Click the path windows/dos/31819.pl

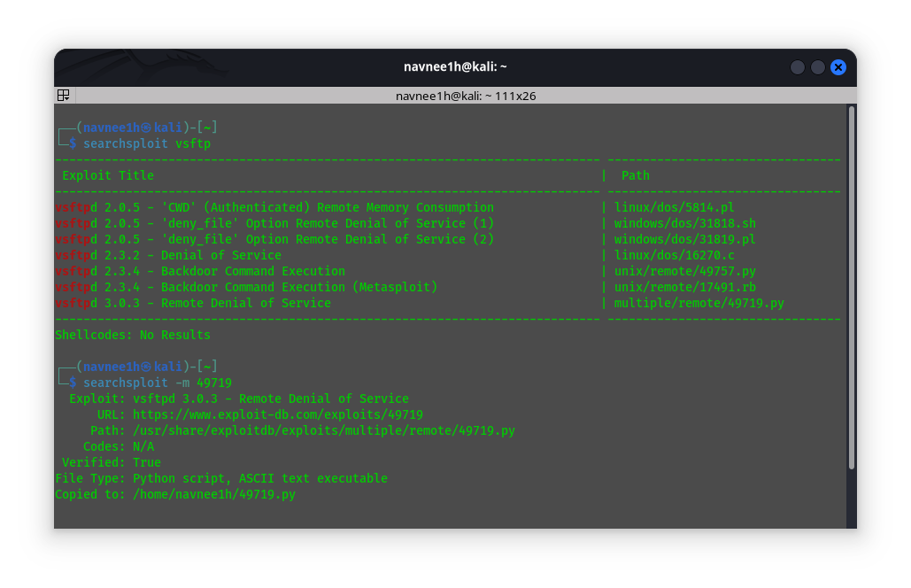click(685, 239)
